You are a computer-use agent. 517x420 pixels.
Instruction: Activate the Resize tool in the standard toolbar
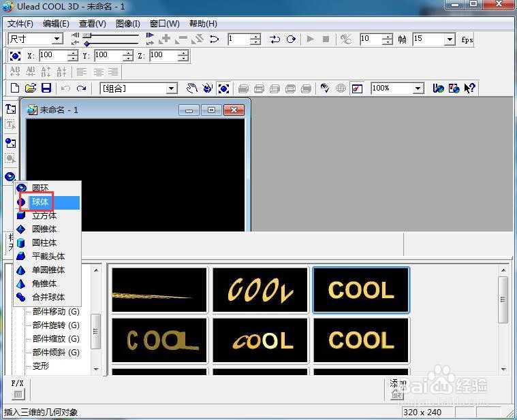pos(223,88)
